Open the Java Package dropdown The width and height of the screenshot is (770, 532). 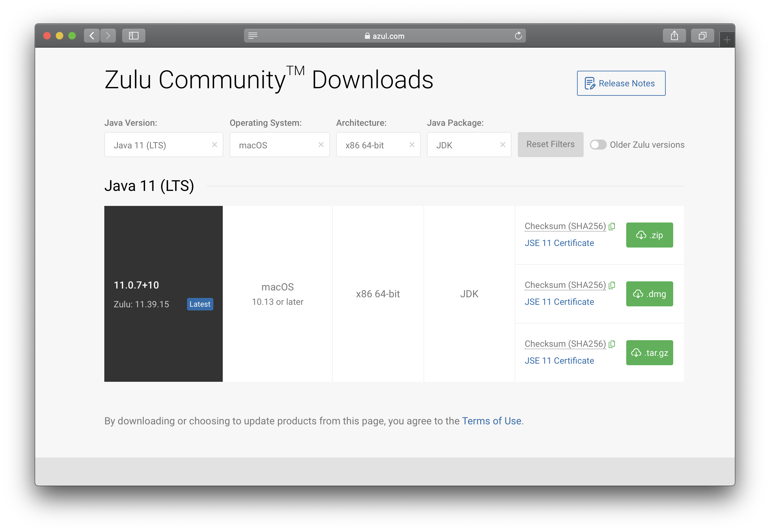pos(468,144)
